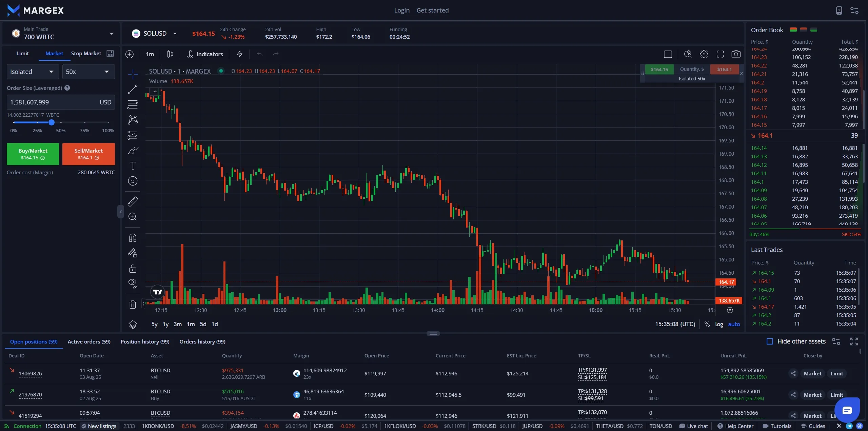868x431 pixels.
Task: Select the Text annotation tool
Action: tap(133, 166)
